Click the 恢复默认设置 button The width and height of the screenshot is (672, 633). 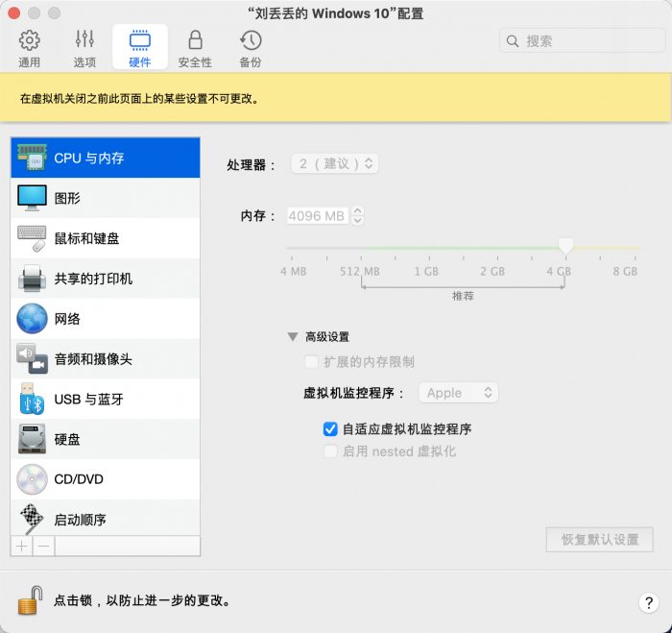[x=600, y=540]
